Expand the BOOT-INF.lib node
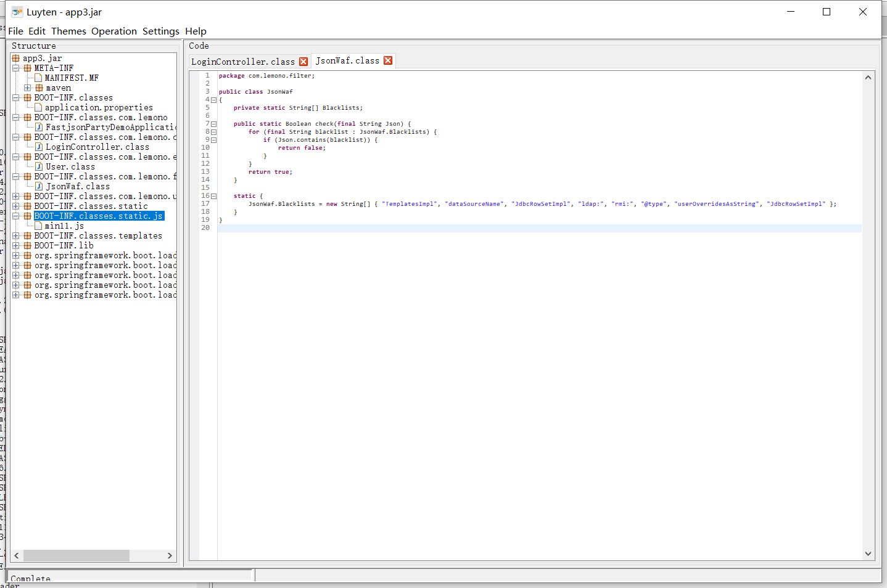The width and height of the screenshot is (887, 588). (16, 245)
